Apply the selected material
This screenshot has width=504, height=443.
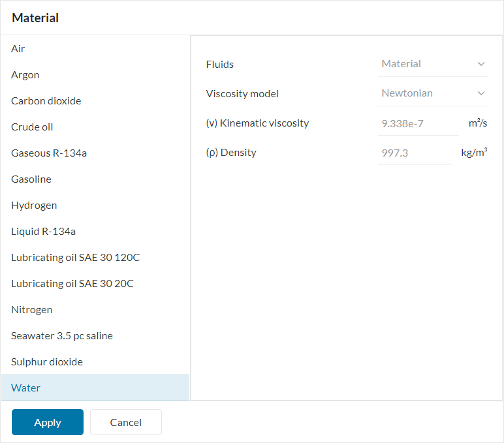click(48, 422)
